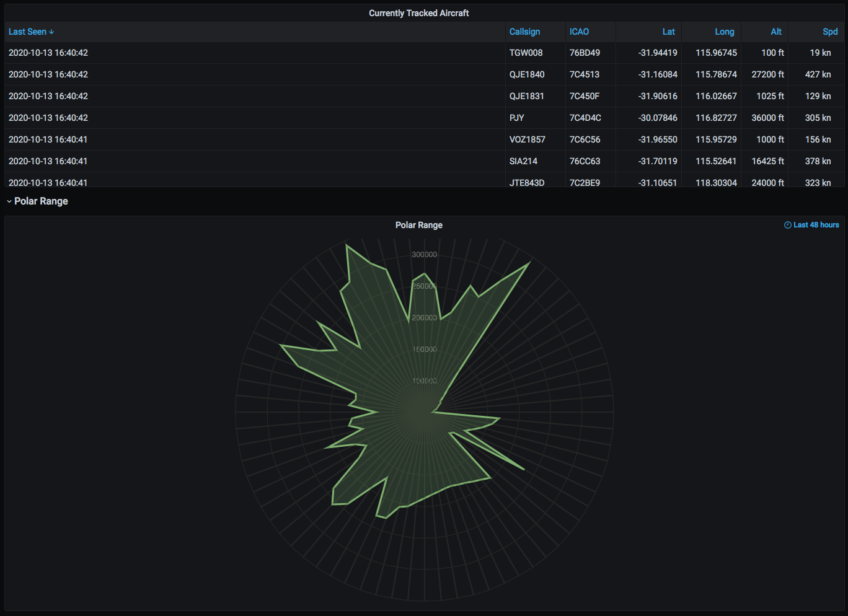The height and width of the screenshot is (616, 848).
Task: Sort table by Spd column header
Action: 830,32
